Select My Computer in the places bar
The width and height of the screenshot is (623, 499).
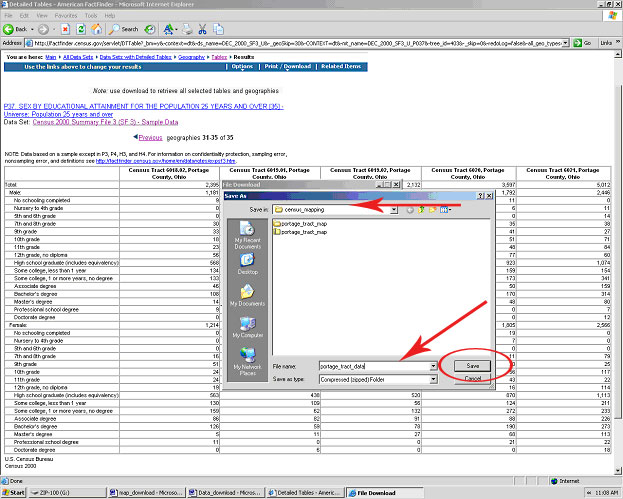coord(247,327)
